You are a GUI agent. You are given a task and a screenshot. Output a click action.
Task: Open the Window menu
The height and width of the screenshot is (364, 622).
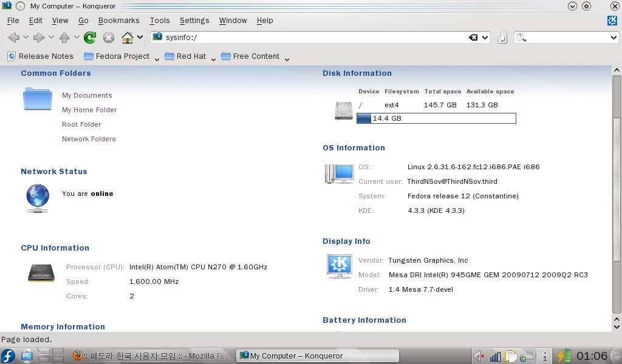pyautogui.click(x=233, y=21)
